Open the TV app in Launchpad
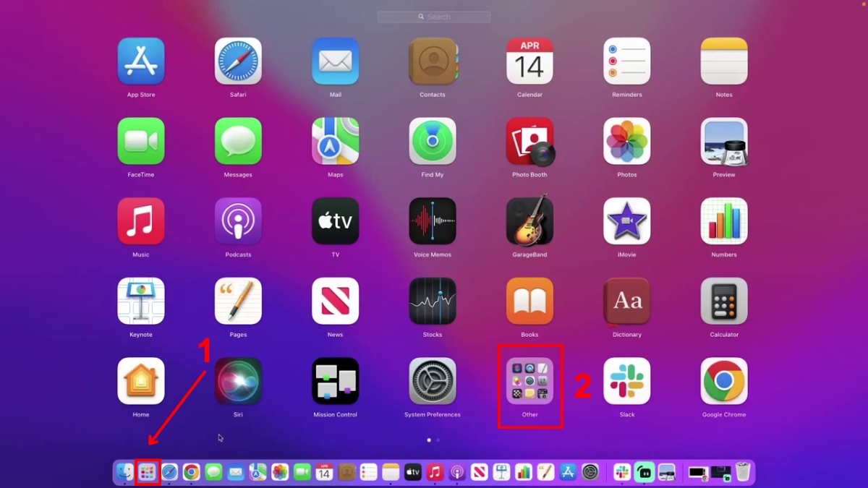868x488 pixels. 336,221
